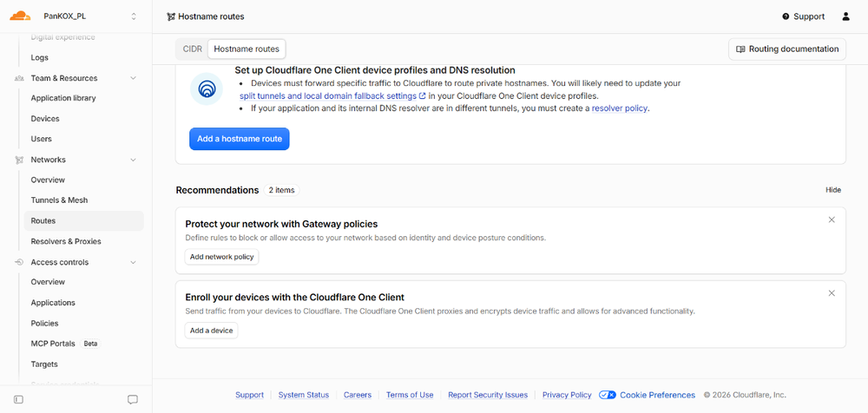Open the System Status link
This screenshot has width=868, height=413.
(303, 395)
